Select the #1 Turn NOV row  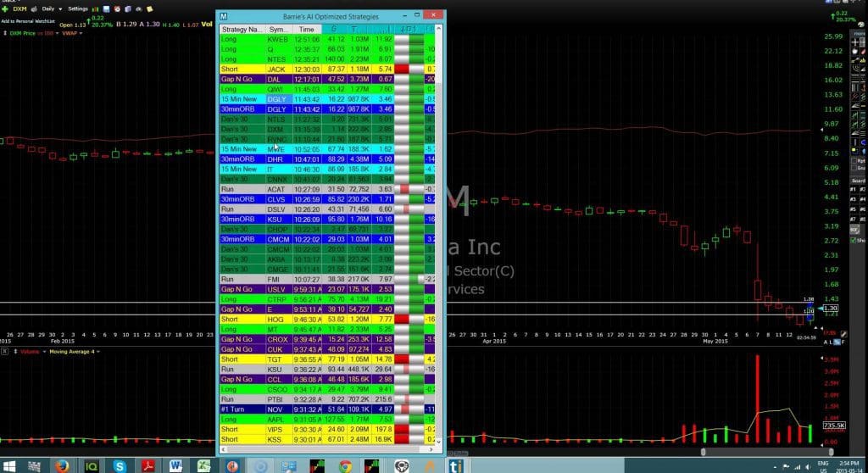(327, 409)
